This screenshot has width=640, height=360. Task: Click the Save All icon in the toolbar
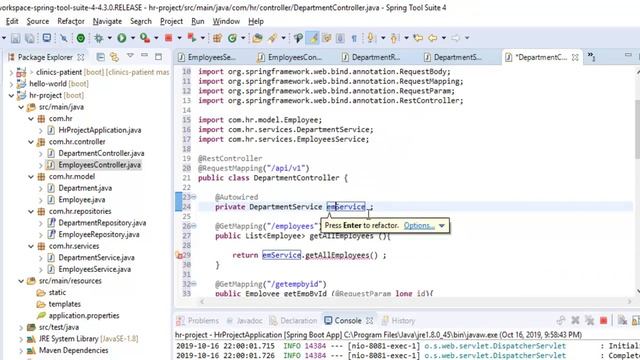pyautogui.click(x=30, y=38)
